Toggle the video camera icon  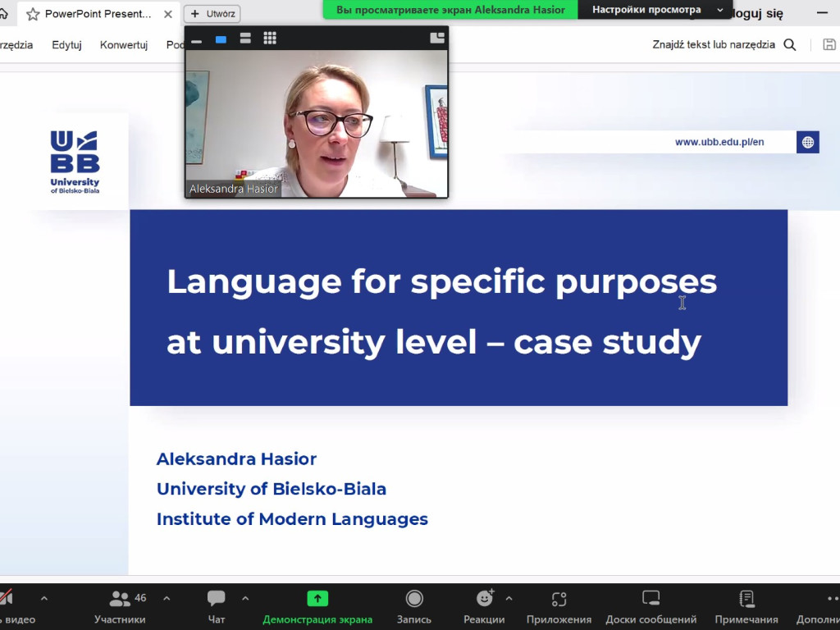pos(7,597)
